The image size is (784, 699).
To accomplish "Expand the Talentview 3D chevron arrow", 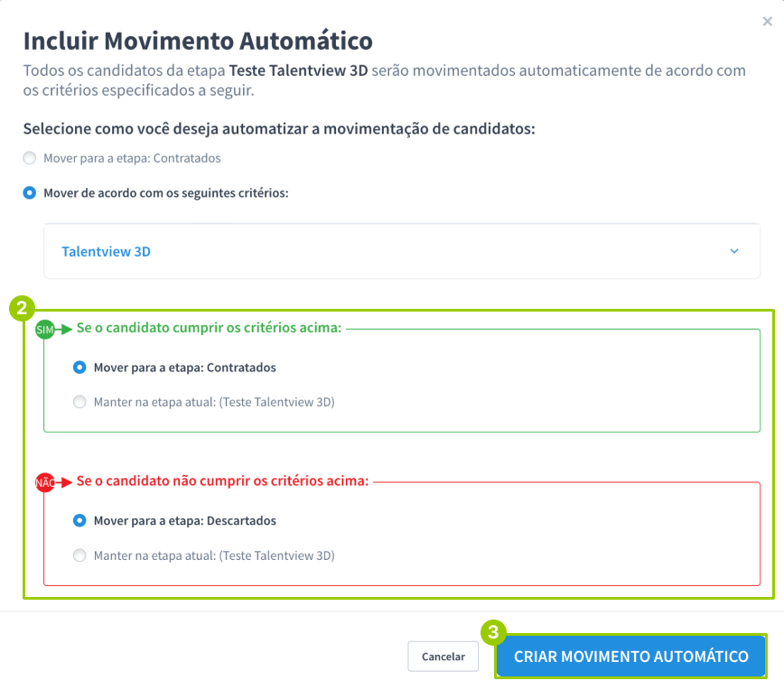I will 734,252.
